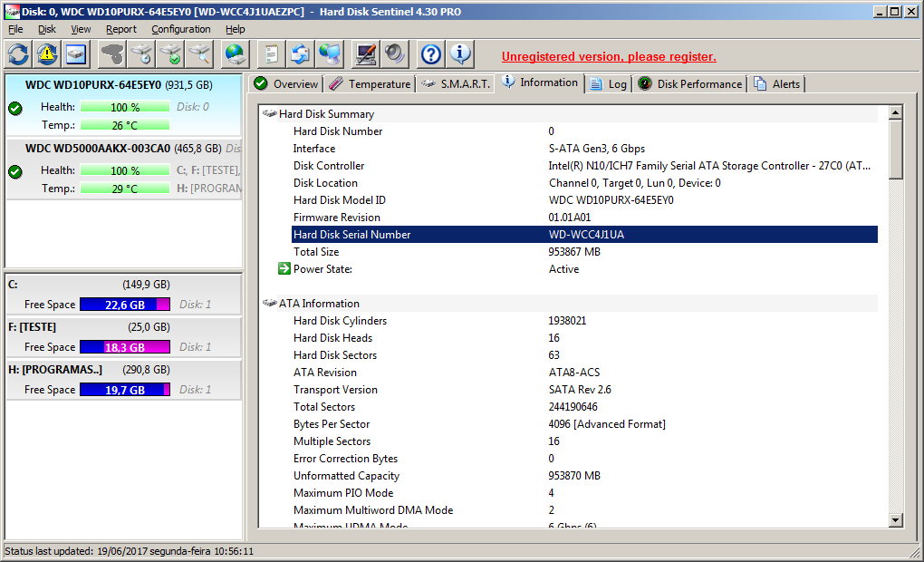Click the scroll up arrow of information list
This screenshot has height=562, width=924.
pyautogui.click(x=896, y=112)
